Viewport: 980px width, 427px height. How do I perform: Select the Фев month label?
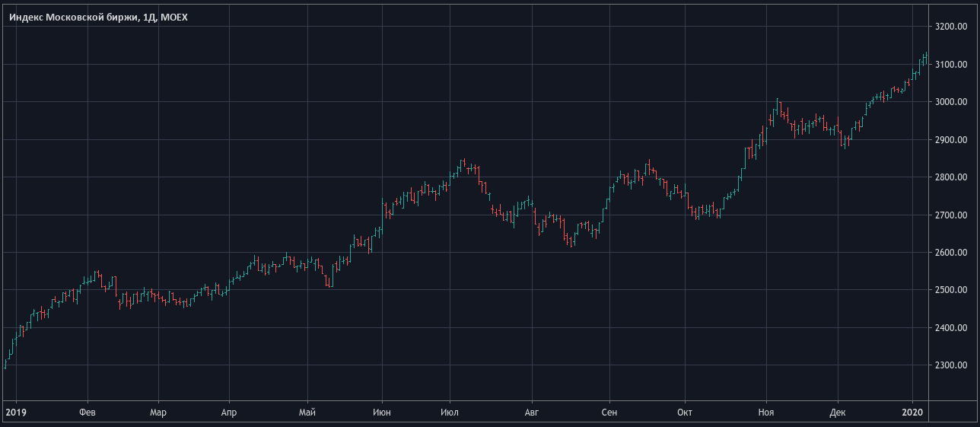[87, 412]
